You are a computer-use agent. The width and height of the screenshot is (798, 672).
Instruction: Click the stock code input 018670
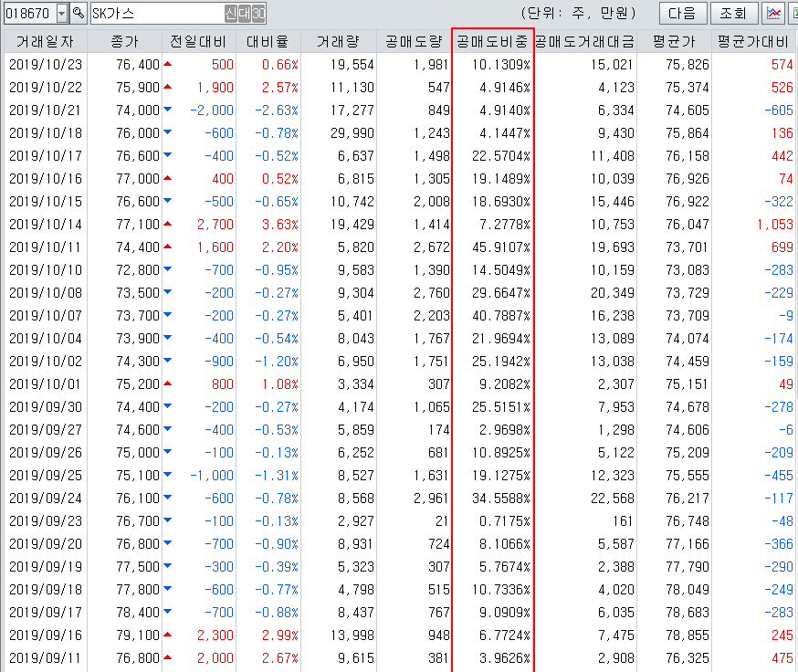(x=28, y=13)
